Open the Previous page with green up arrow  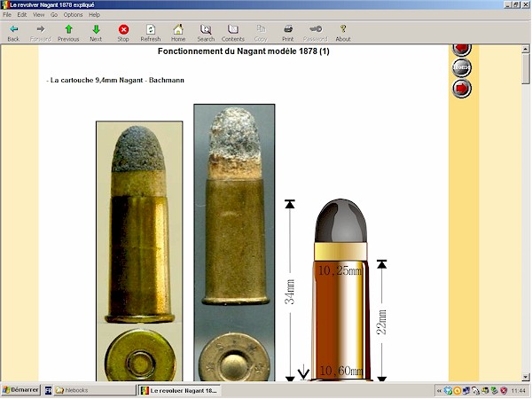(x=68, y=34)
